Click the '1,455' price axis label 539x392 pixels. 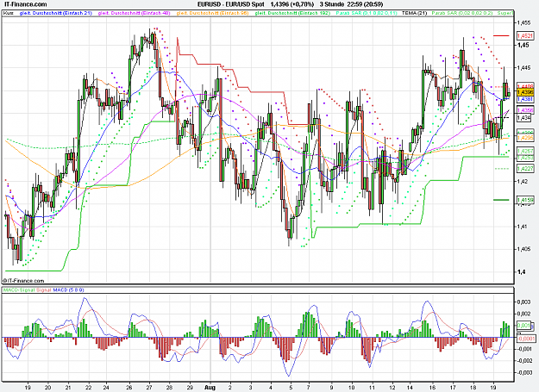(x=523, y=22)
